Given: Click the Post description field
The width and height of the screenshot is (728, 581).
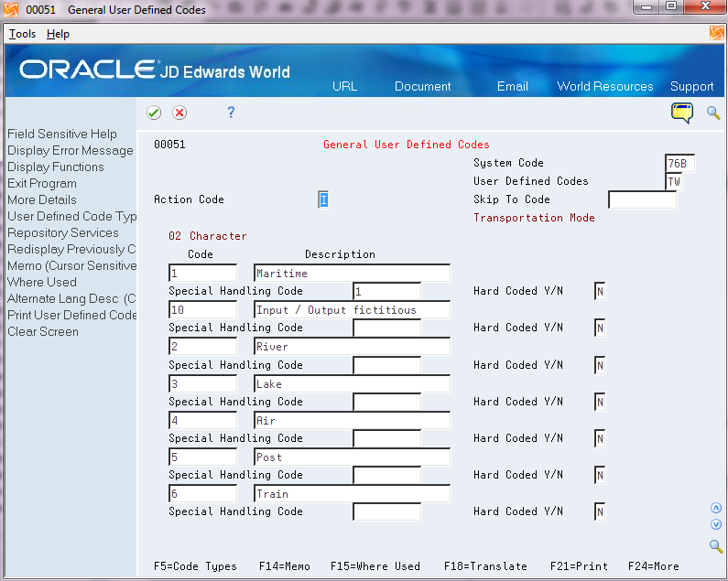Looking at the screenshot, I should [352, 457].
